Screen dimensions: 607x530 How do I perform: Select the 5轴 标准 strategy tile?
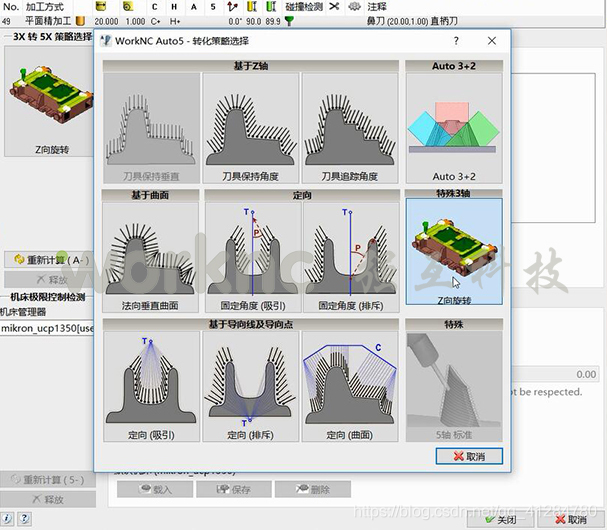pyautogui.click(x=454, y=386)
